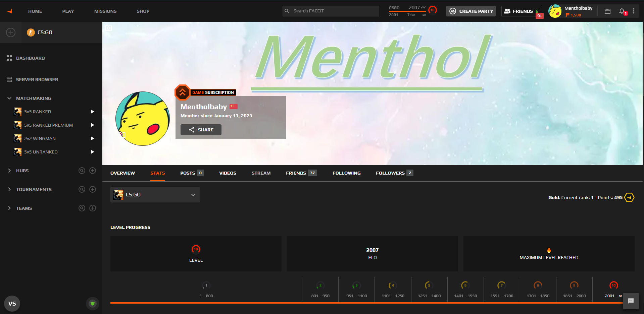644x314 pixels.
Task: Create a team with plus icon
Action: click(93, 208)
